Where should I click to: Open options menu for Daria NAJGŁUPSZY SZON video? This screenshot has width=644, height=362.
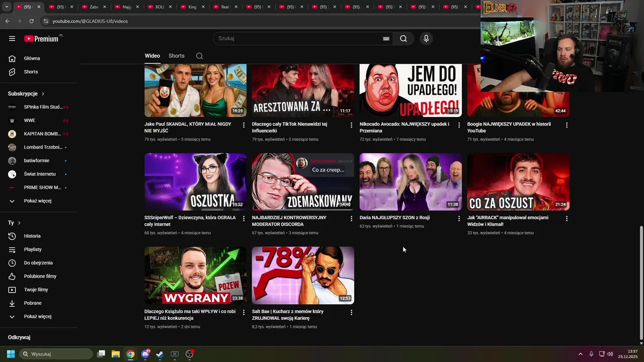click(x=459, y=219)
